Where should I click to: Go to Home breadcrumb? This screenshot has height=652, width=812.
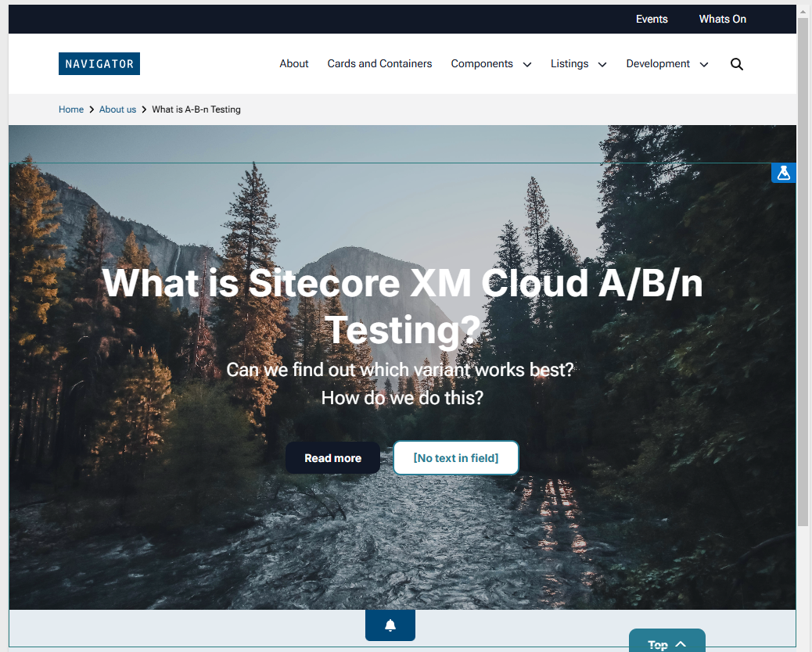click(x=71, y=109)
